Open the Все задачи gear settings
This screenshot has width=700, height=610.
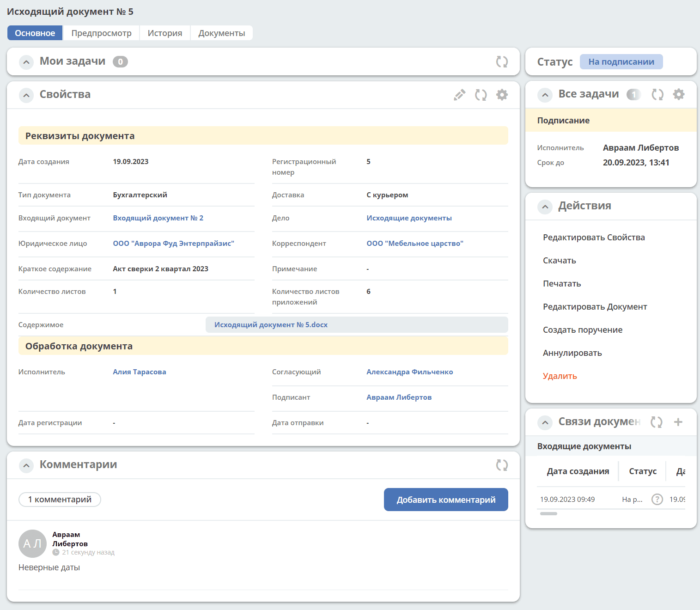(679, 94)
